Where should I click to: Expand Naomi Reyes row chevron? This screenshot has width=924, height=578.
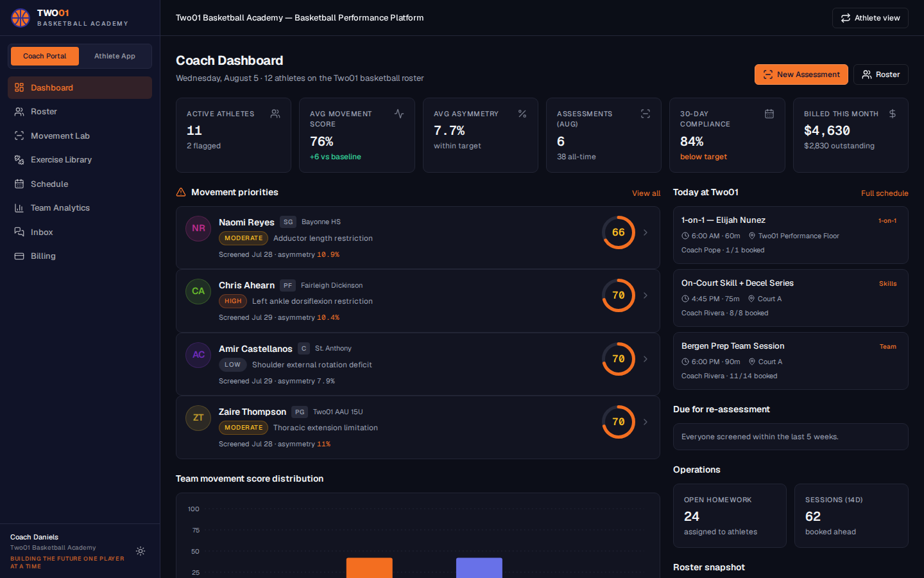point(646,232)
